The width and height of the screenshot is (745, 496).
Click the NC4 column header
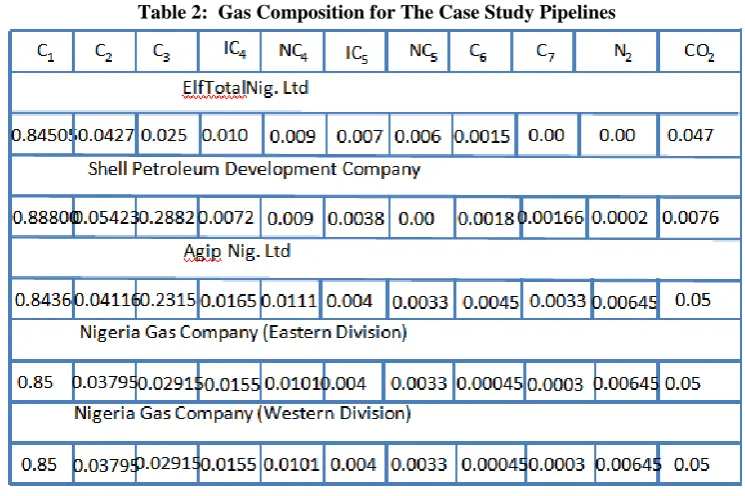293,51
